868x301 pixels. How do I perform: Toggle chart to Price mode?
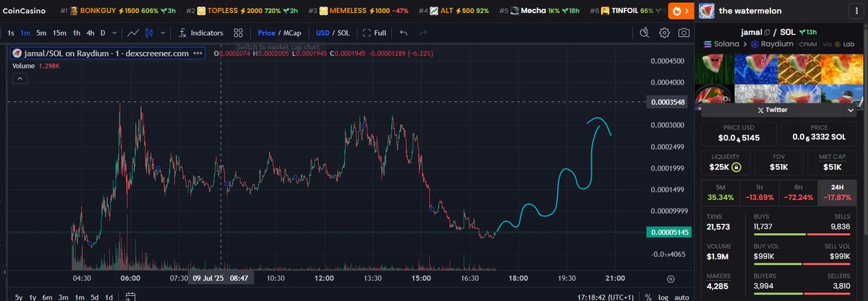pyautogui.click(x=266, y=33)
